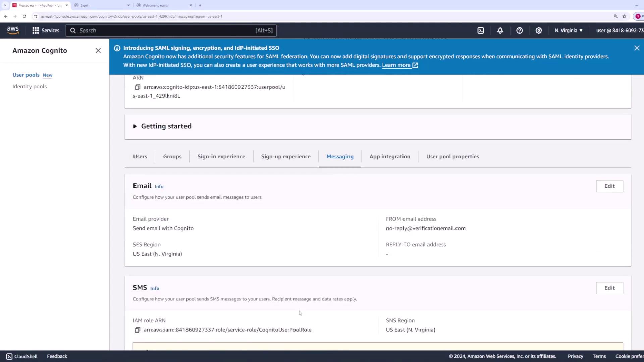Switch to the App integration tab
This screenshot has width=644, height=362.
(x=389, y=157)
